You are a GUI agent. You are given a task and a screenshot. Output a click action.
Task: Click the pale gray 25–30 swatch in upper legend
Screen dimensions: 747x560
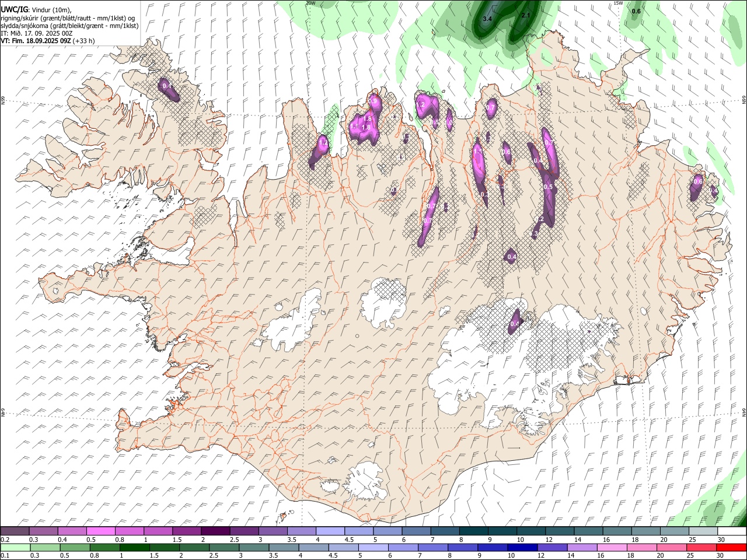(702, 531)
